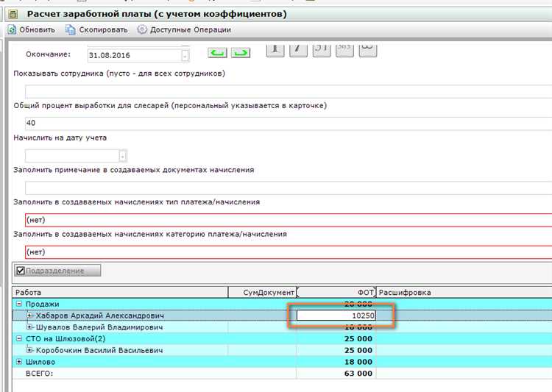552x392 pixels.
Task: Click the payroll window title icon
Action: click(x=13, y=13)
